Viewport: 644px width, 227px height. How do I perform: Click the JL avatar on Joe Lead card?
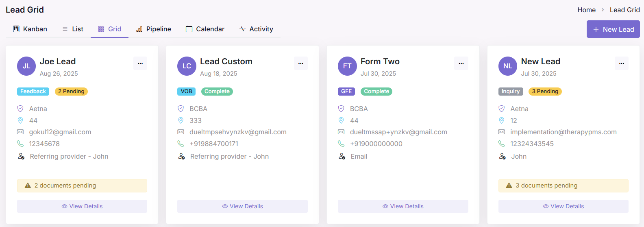tap(26, 66)
